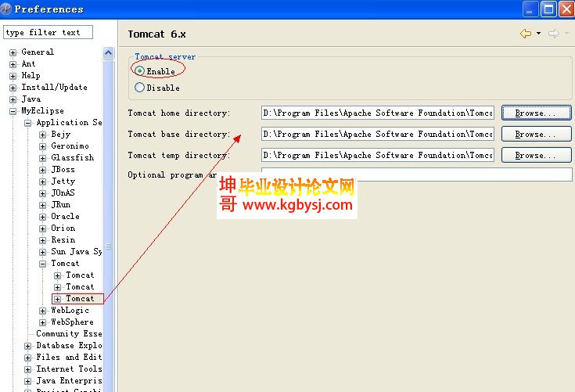Expand the WebLogic server node

pos(42,311)
